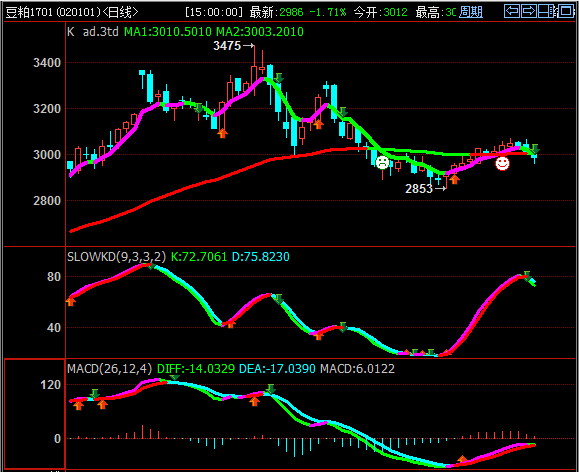
Task: Click the red smiley face marker
Action: [x=502, y=163]
